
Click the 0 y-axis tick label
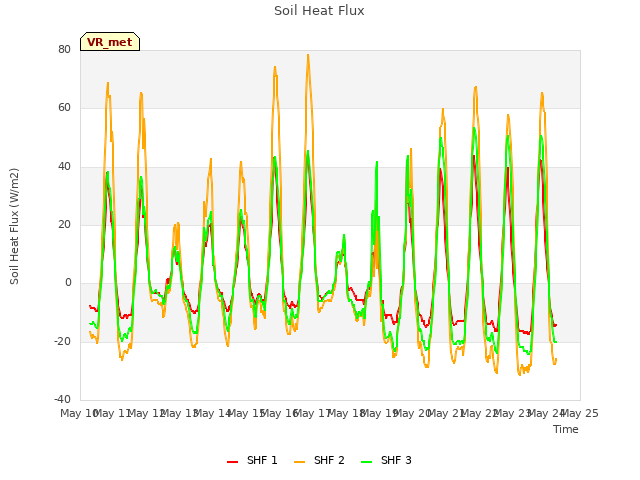[x=68, y=282]
